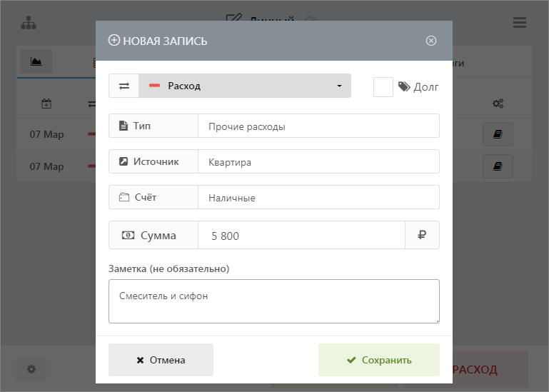Click the calendar date column header
Screen dimensions: 549x392
point(46,104)
